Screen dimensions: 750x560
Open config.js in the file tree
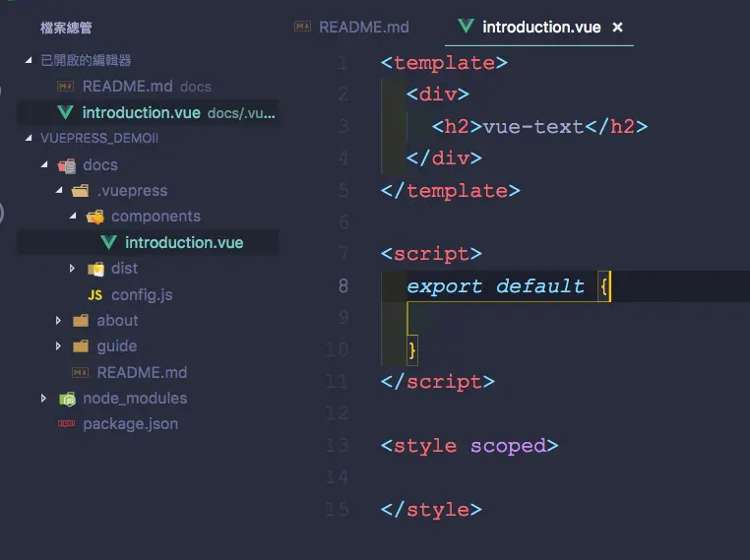(142, 295)
